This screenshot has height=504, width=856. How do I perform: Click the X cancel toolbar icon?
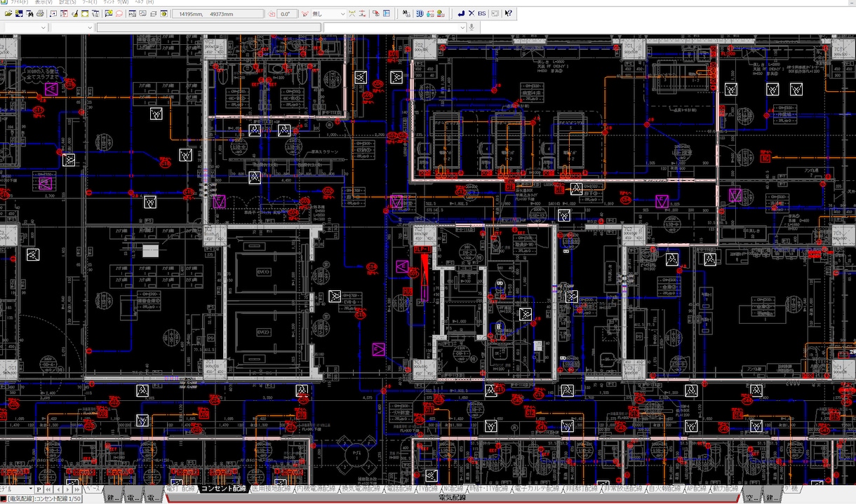pyautogui.click(x=472, y=13)
